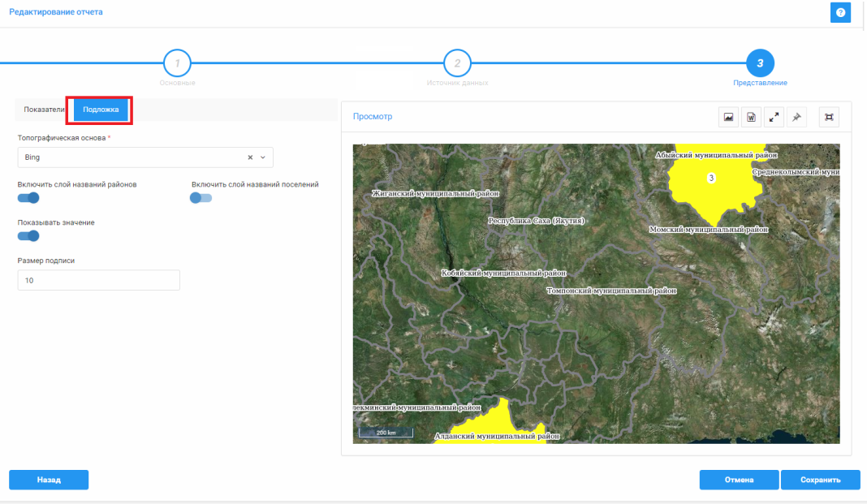867x504 pixels.
Task: Click the 'Размер подписи' input field
Action: pyautogui.click(x=98, y=280)
